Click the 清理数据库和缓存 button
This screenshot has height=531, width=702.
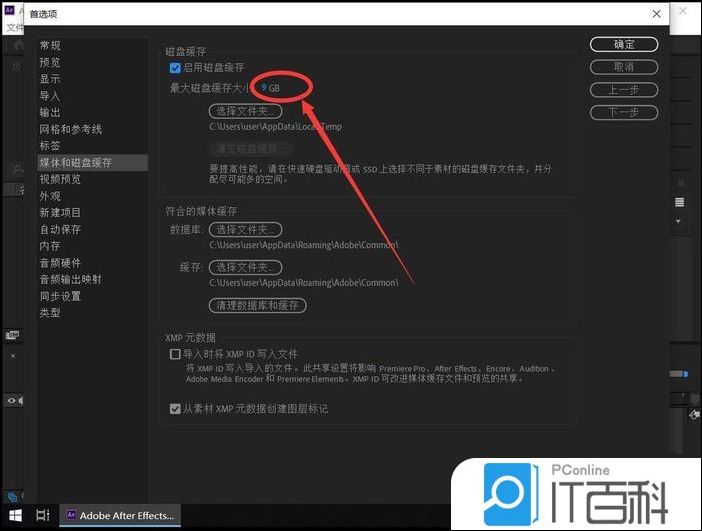(257, 305)
